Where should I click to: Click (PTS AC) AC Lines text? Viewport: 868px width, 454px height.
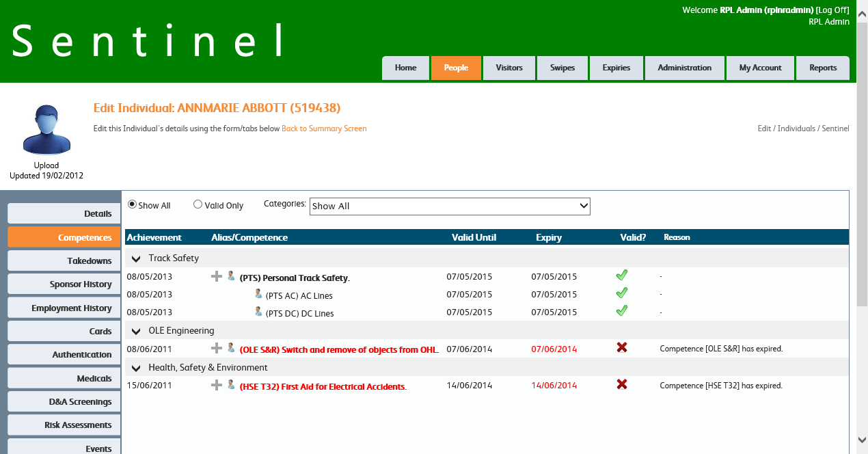(x=299, y=296)
